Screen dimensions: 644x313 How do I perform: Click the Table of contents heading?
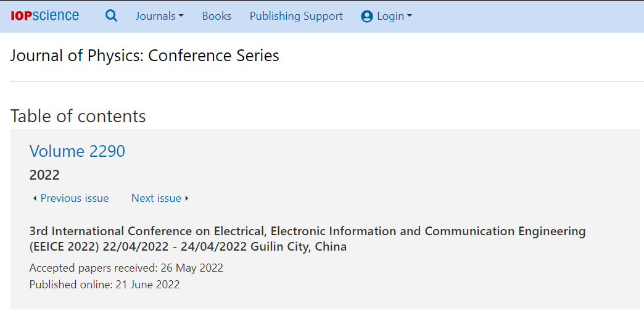pos(78,117)
